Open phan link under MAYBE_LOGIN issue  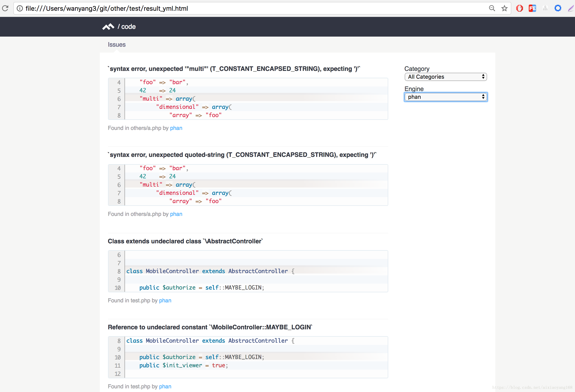[165, 387]
